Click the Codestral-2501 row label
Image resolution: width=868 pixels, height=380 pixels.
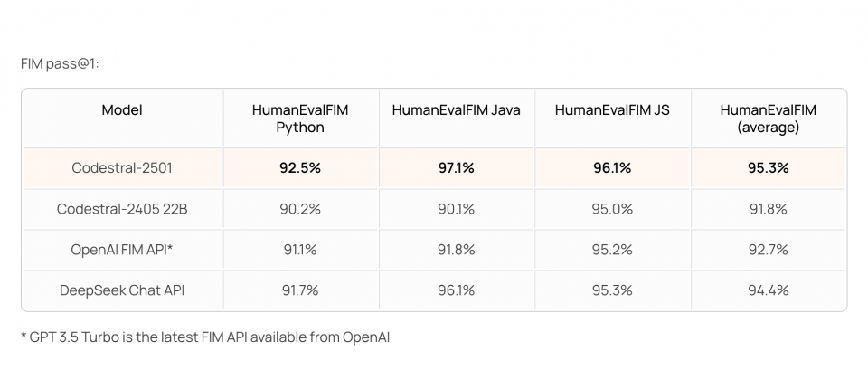click(122, 168)
